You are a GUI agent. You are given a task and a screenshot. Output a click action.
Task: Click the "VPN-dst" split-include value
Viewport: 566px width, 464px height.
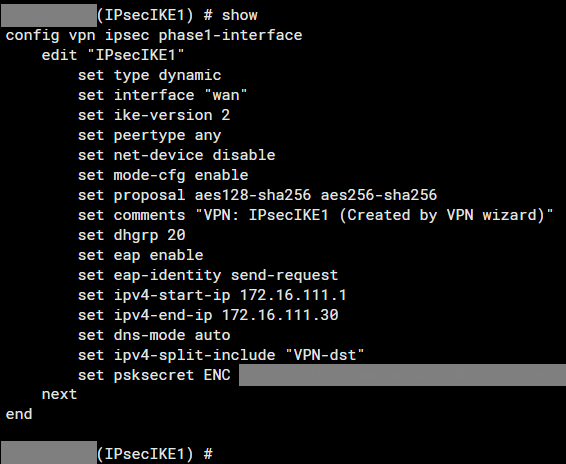(x=325, y=355)
